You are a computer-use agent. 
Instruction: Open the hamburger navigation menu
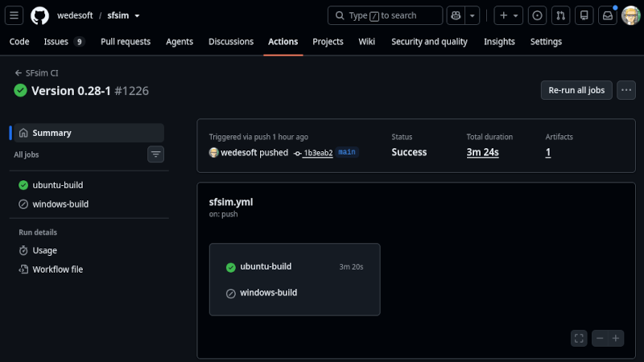tap(14, 15)
